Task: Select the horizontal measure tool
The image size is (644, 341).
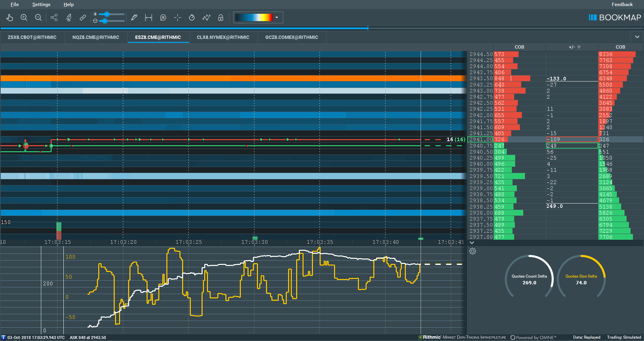Action: point(148,17)
